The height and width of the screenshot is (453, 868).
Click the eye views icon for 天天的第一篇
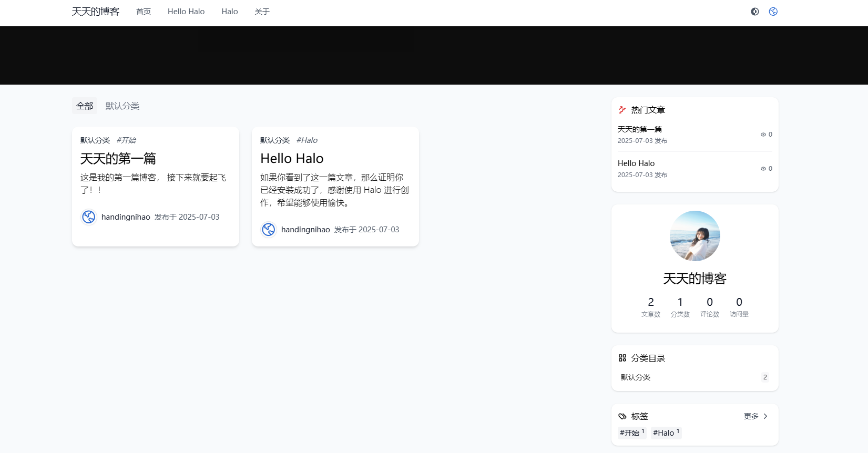tap(763, 135)
